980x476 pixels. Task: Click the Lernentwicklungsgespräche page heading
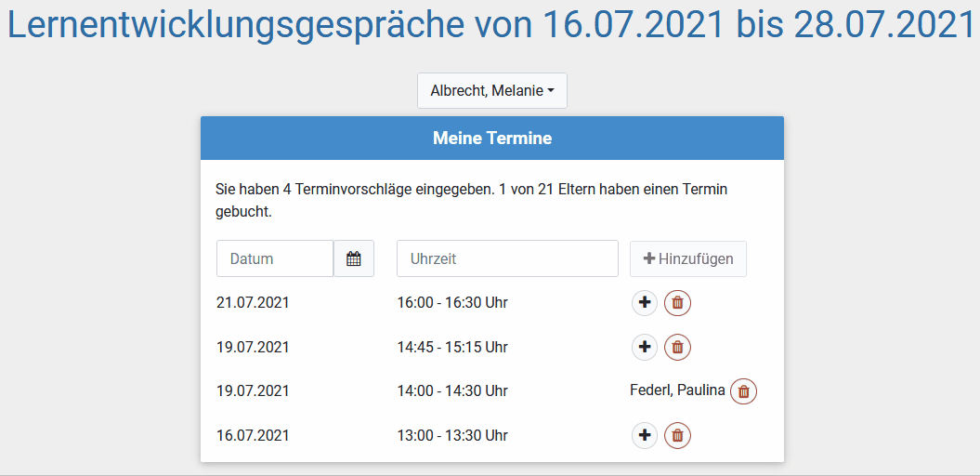click(x=492, y=24)
